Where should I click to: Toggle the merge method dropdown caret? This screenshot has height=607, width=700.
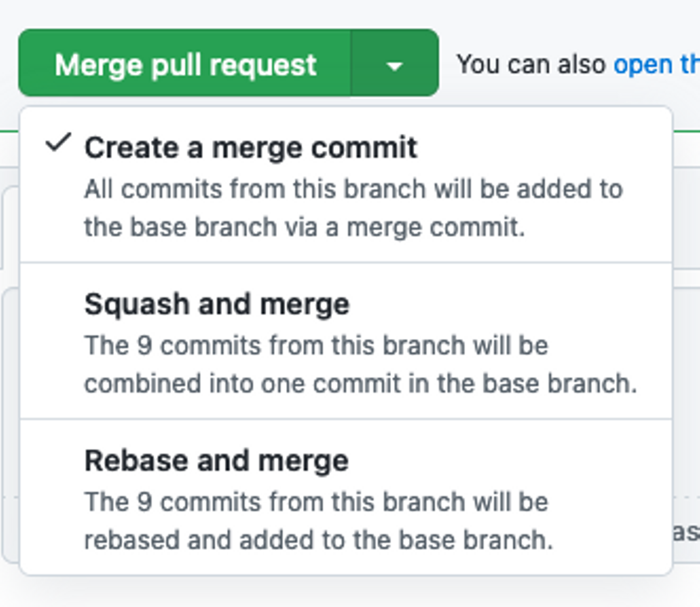coord(394,65)
